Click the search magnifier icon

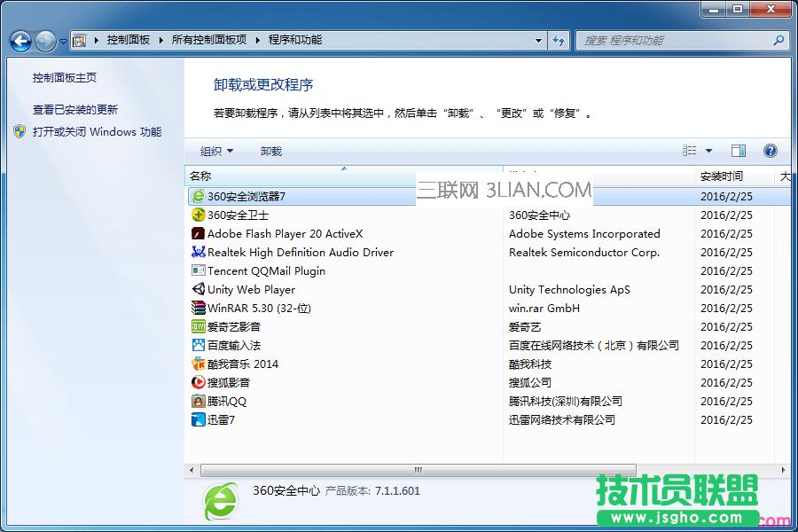[x=778, y=40]
